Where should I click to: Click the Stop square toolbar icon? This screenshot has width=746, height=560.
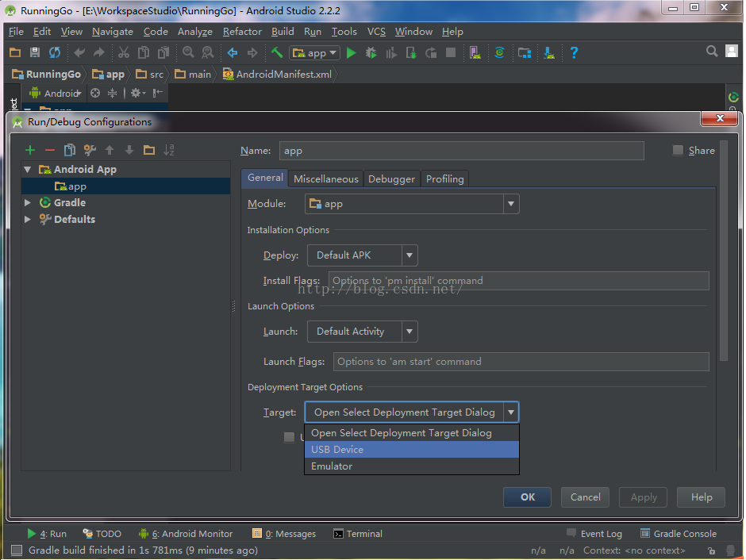click(x=451, y=52)
